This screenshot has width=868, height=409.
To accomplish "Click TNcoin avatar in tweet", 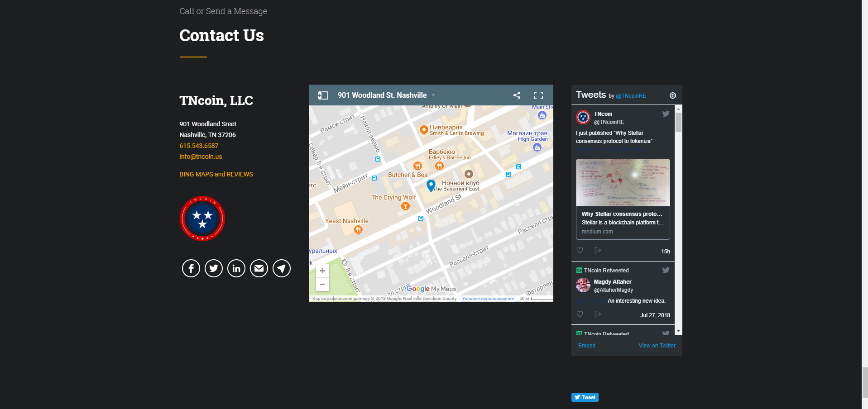I will 583,117.
